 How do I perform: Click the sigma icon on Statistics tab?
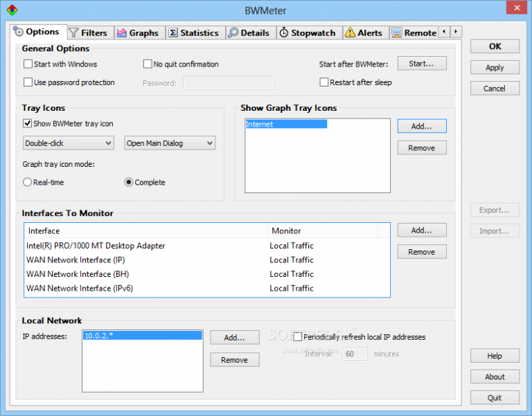click(173, 33)
